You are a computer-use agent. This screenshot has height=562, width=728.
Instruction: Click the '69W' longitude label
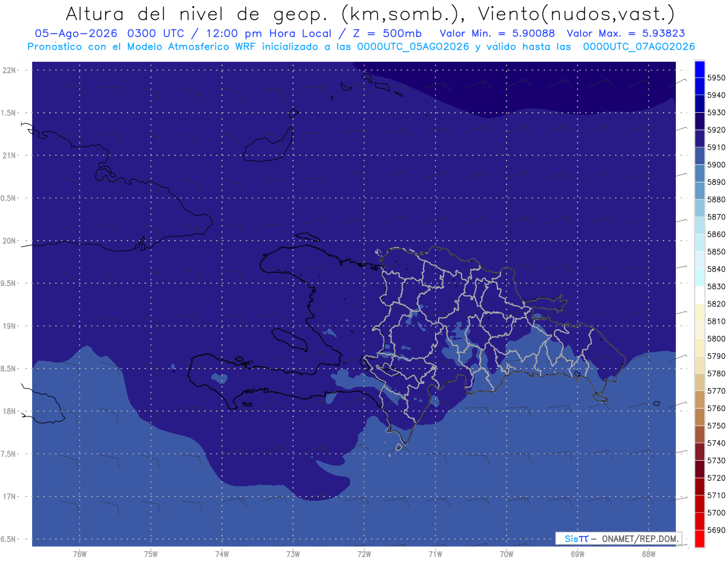[x=578, y=554]
